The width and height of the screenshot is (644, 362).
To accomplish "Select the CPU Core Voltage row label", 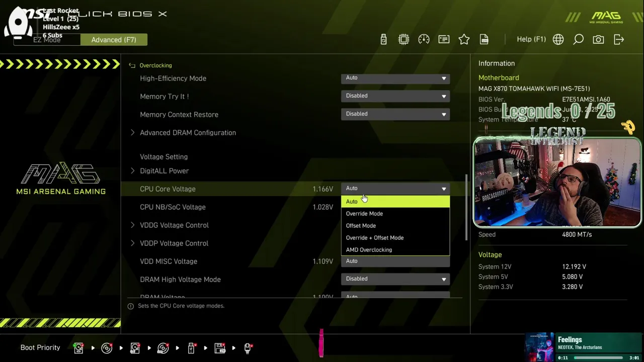I will [168, 189].
